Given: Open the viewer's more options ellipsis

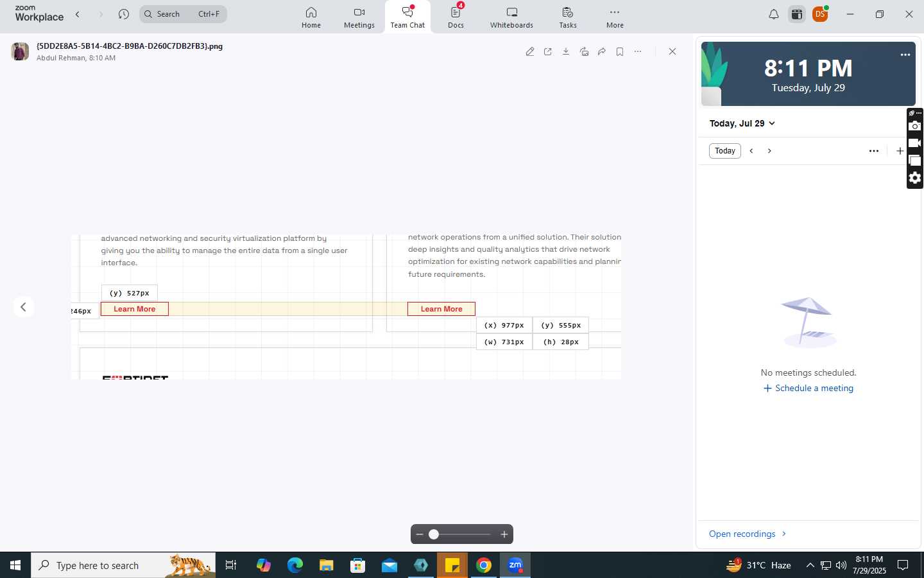Looking at the screenshot, I should (638, 51).
